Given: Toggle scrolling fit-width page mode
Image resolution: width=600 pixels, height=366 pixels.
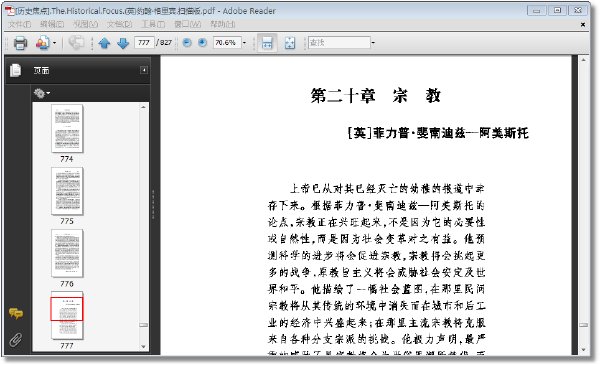Looking at the screenshot, I should [x=267, y=43].
